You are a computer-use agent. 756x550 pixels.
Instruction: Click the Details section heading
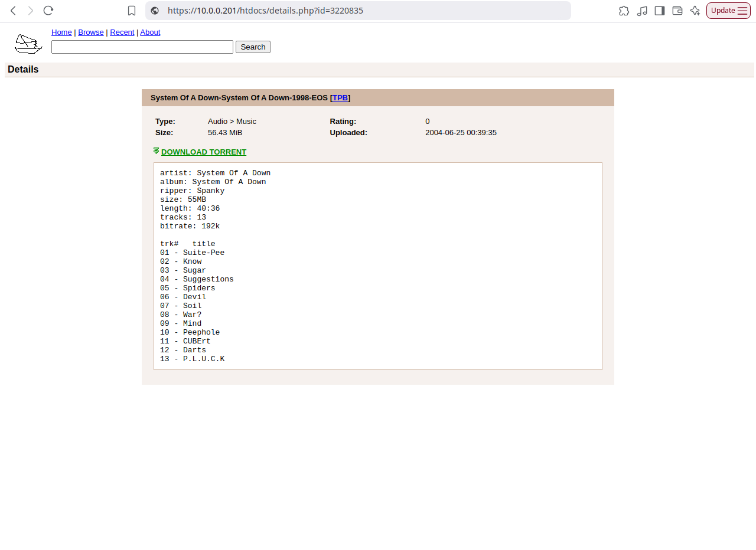click(x=23, y=69)
